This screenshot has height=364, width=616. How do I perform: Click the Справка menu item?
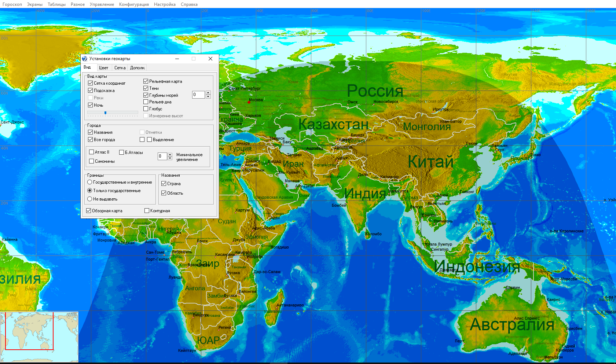[189, 4]
